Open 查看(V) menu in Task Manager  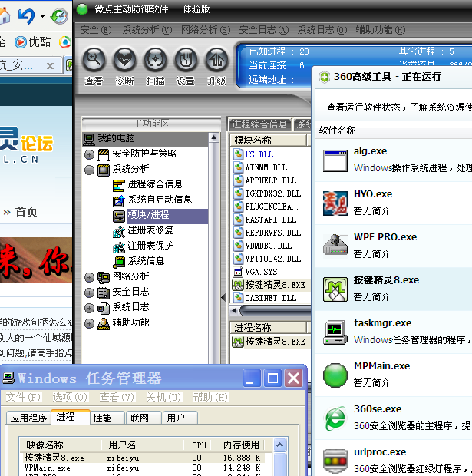coord(117,397)
